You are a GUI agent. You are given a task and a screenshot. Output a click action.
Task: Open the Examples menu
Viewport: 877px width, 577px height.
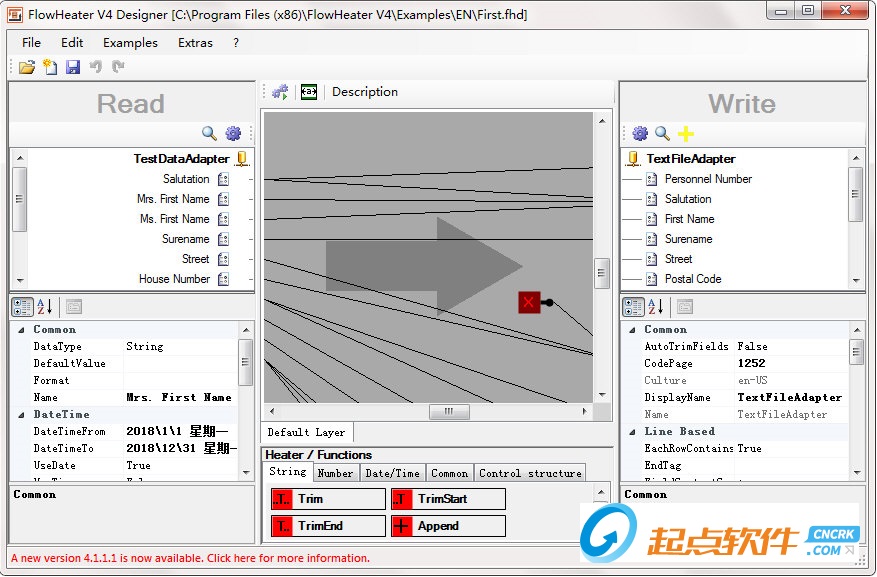coord(130,42)
